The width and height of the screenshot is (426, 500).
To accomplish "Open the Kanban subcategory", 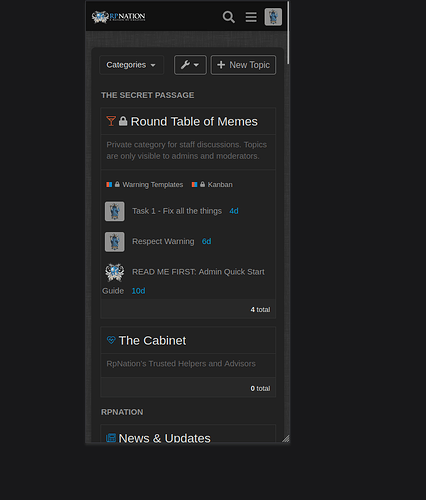I will click(220, 185).
